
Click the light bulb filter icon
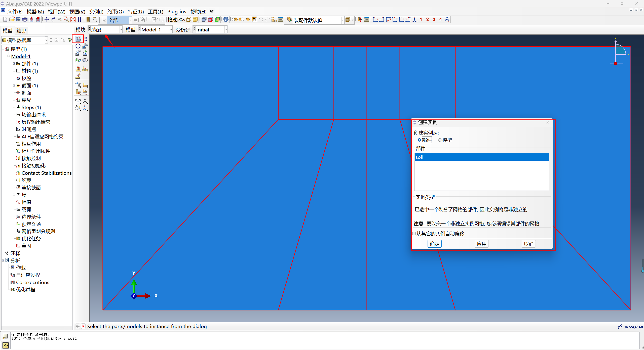click(70, 40)
